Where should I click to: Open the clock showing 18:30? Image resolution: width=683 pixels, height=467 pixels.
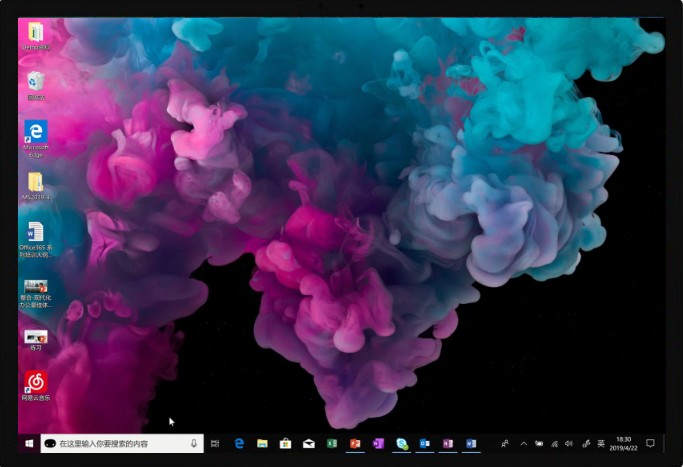point(623,443)
